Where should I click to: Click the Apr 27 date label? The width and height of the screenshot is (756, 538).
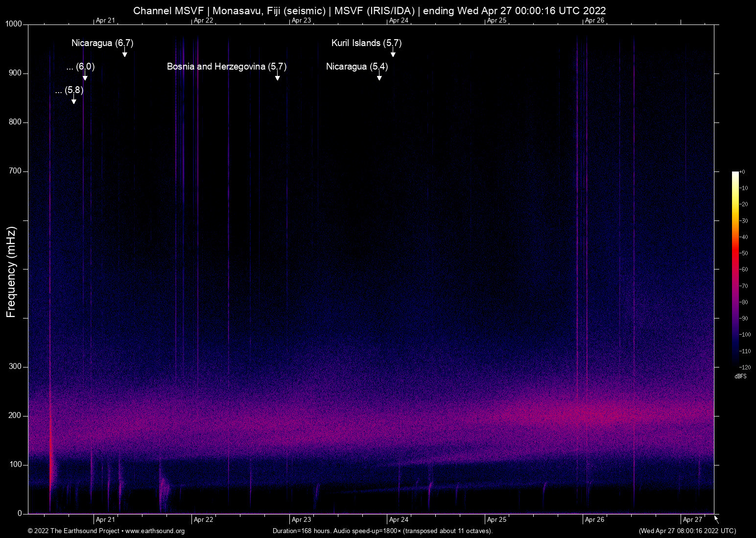693,520
